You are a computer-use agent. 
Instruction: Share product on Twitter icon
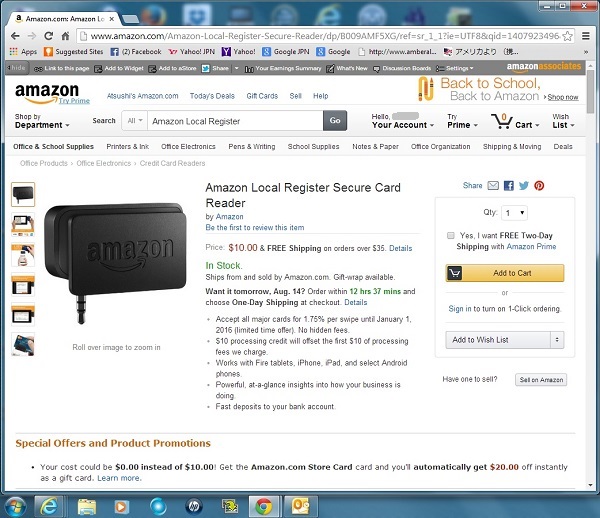(523, 186)
